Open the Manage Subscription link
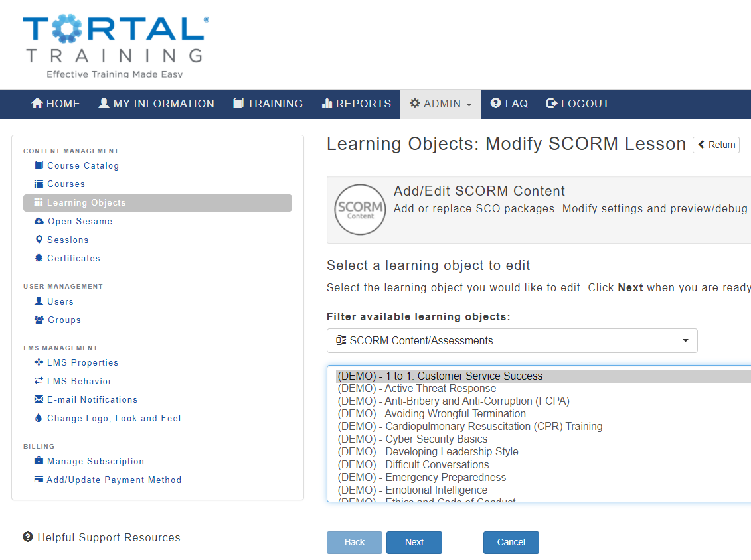751x560 pixels. pos(96,461)
